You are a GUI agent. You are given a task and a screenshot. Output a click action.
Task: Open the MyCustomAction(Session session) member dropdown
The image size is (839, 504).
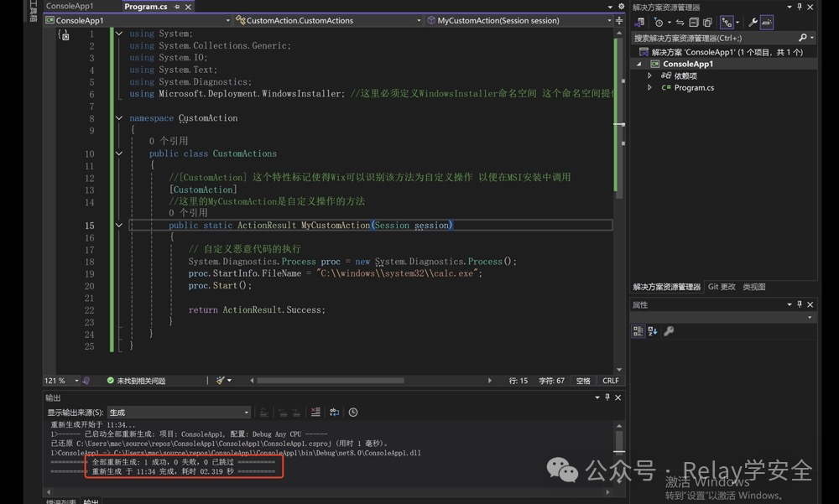(x=609, y=20)
